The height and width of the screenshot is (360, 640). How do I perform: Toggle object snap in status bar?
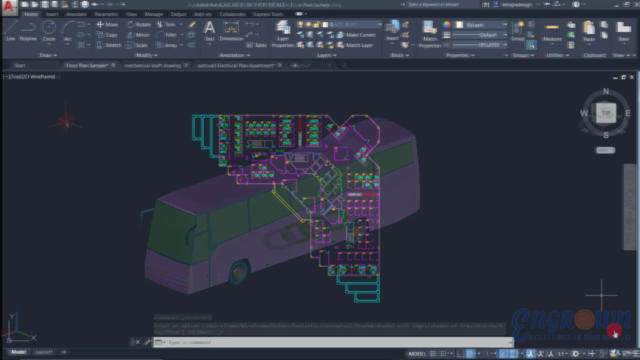[513, 353]
